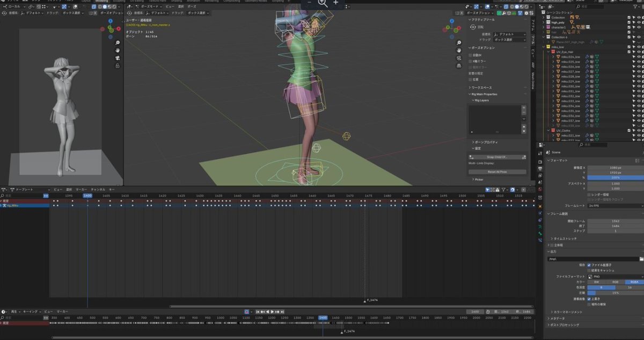This screenshot has width=644, height=340.
Task: Expand the high_poly collection in the outliner
Action: point(544,23)
